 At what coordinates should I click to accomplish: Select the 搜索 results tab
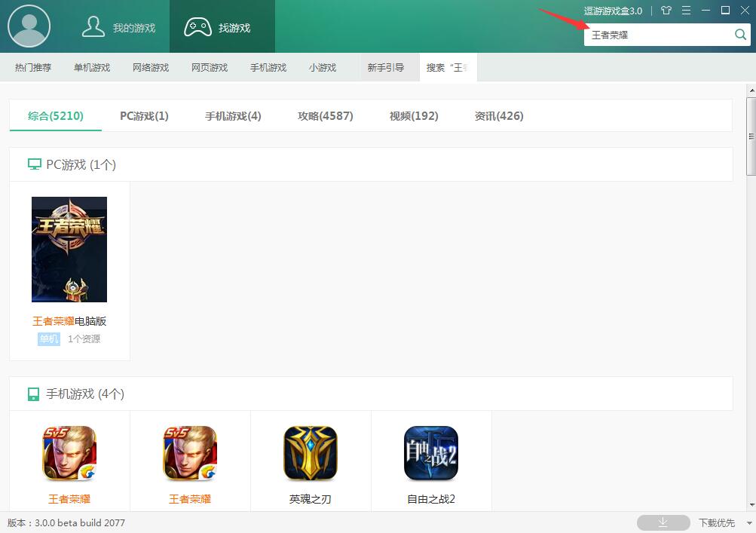[x=448, y=68]
